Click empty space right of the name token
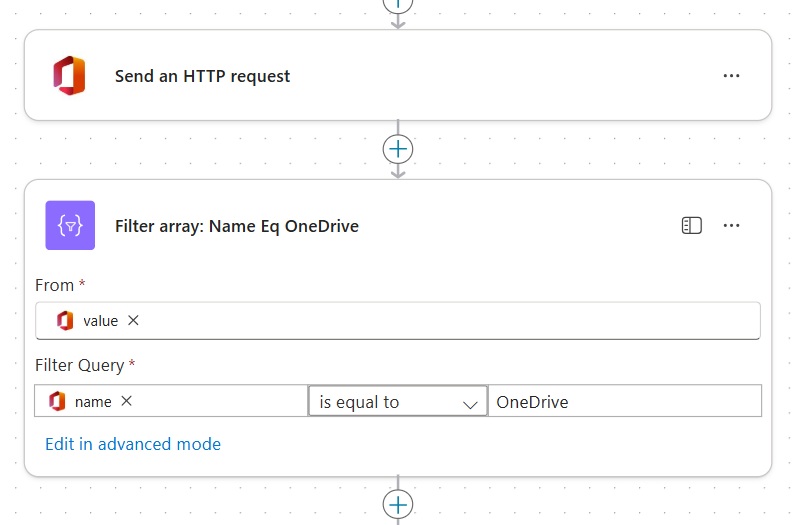This screenshot has height=525, width=800. (x=220, y=401)
